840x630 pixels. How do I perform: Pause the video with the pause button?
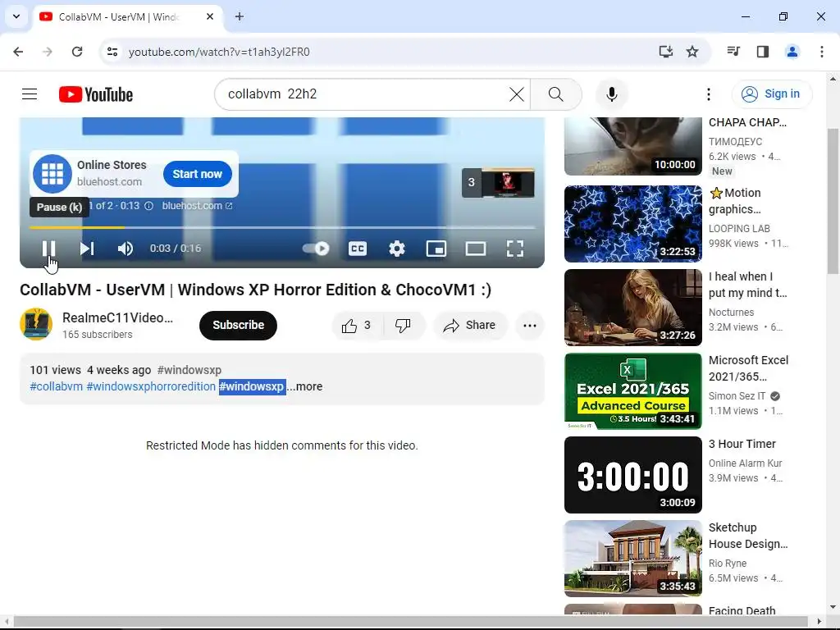pyautogui.click(x=48, y=248)
